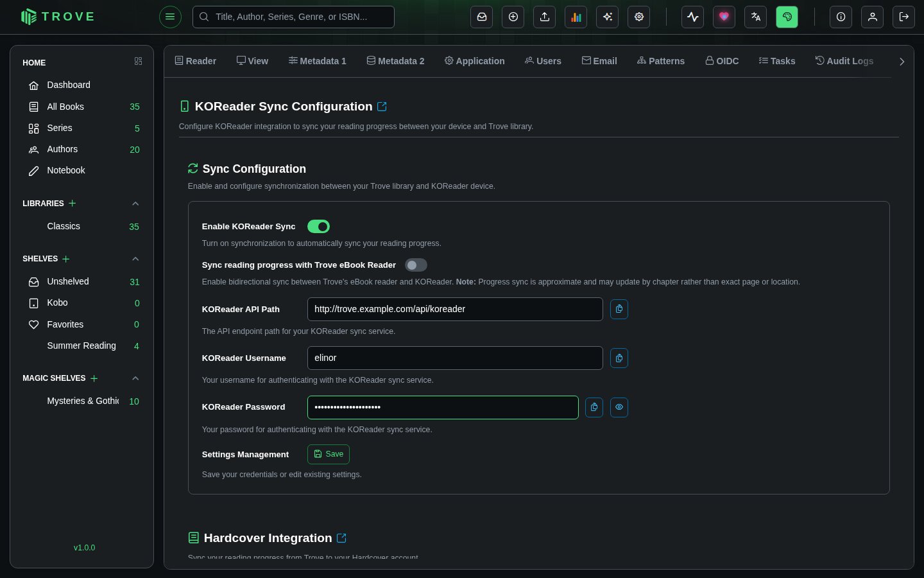
Task: Click the heart donate icon
Action: (x=724, y=17)
